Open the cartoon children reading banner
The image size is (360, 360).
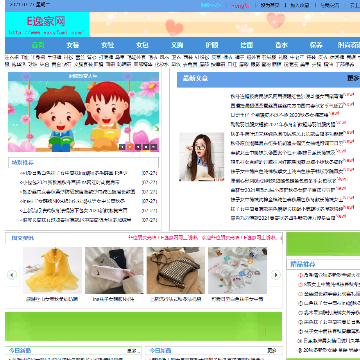tap(83, 112)
